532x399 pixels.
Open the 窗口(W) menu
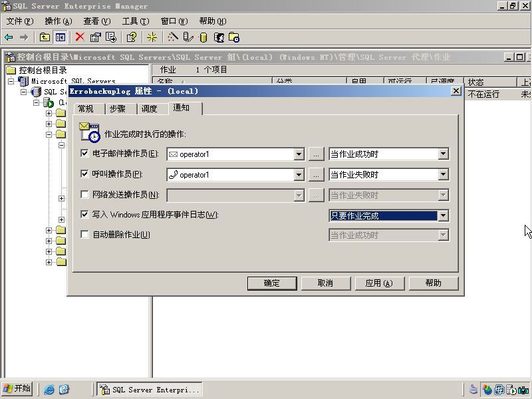(x=174, y=21)
